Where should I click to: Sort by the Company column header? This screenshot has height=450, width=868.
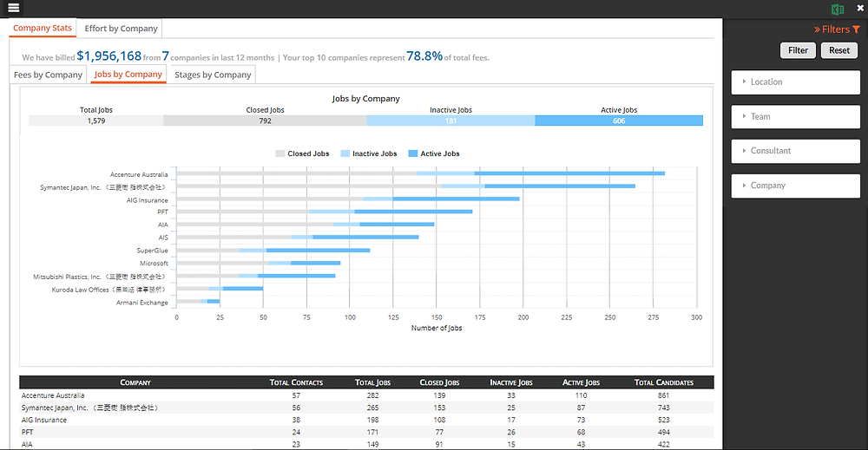(135, 382)
